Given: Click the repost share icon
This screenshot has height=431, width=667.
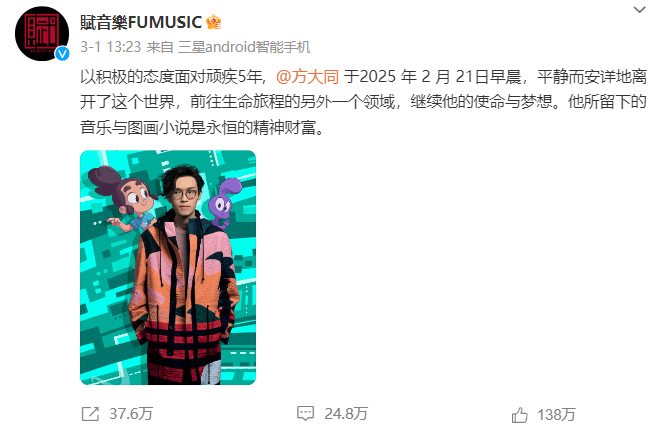Looking at the screenshot, I should tap(90, 414).
